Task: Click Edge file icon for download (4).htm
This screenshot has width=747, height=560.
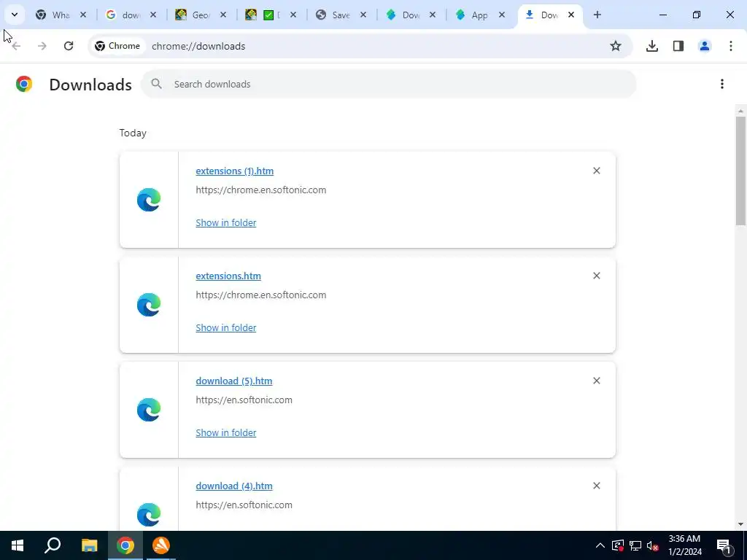Action: (149, 515)
